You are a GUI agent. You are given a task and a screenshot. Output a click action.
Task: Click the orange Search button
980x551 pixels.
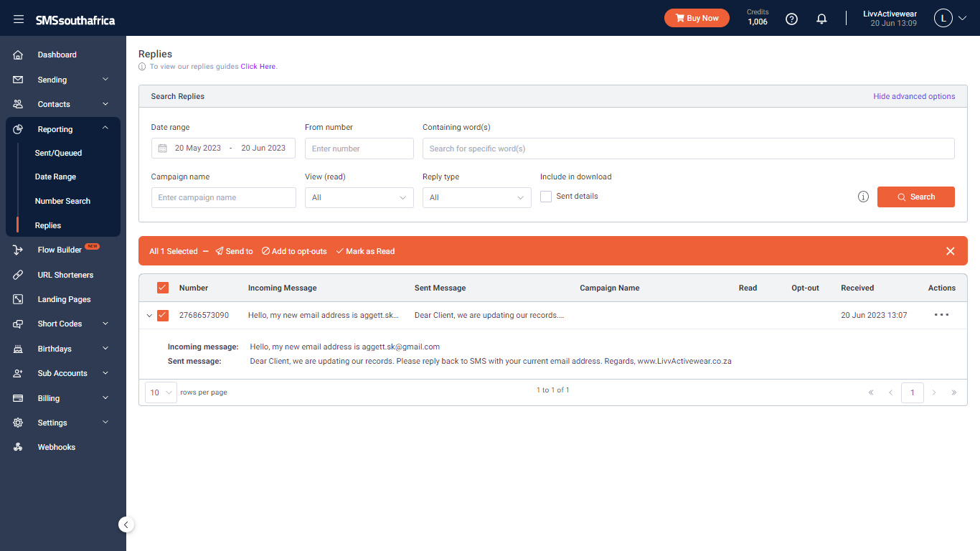click(916, 197)
